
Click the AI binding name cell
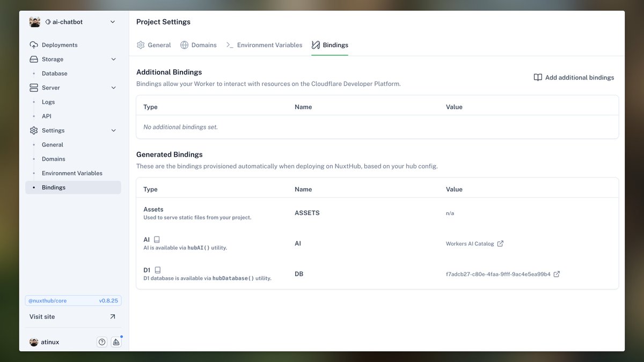298,243
